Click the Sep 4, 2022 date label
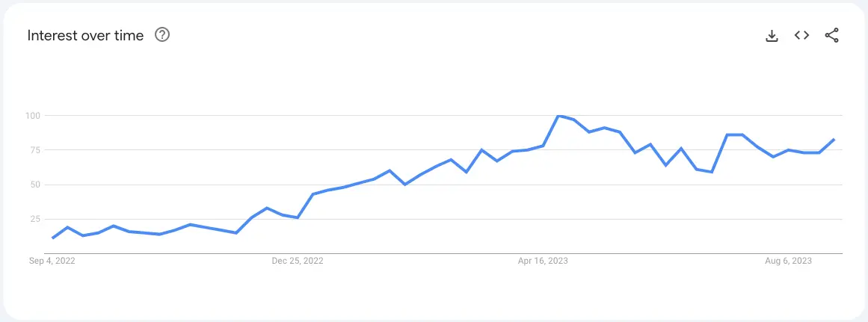Viewport: 868px width, 322px height. pos(52,261)
